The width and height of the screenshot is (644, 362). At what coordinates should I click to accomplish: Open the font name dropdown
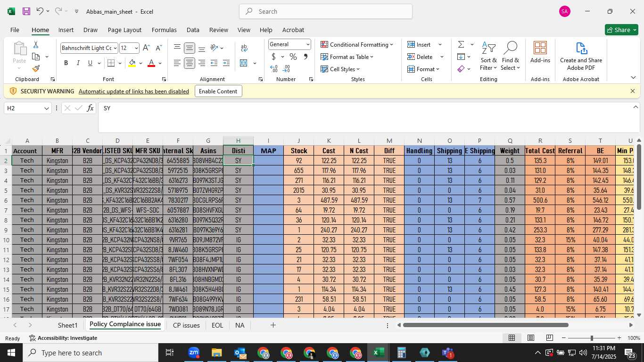click(x=115, y=48)
